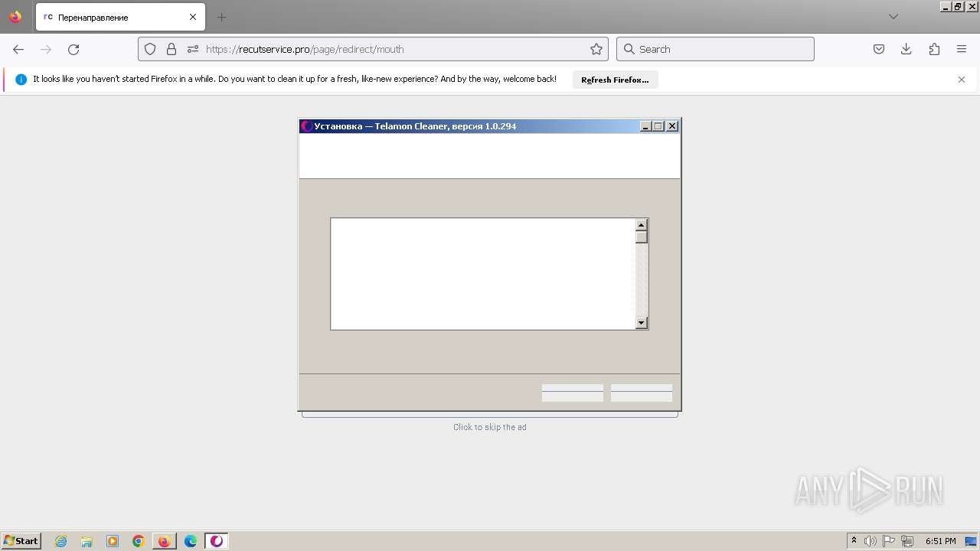Click the padlock site security icon
980x551 pixels.
(x=171, y=49)
